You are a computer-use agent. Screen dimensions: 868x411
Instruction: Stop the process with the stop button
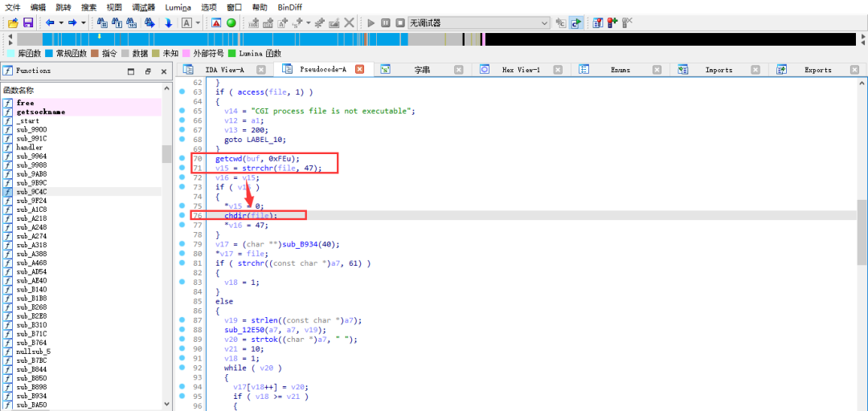click(399, 22)
